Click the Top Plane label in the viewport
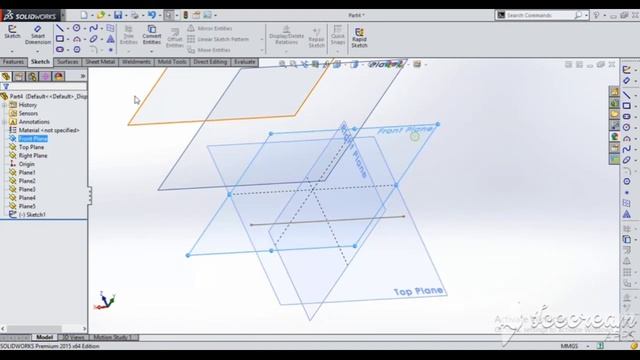The image size is (640, 360). point(418,291)
